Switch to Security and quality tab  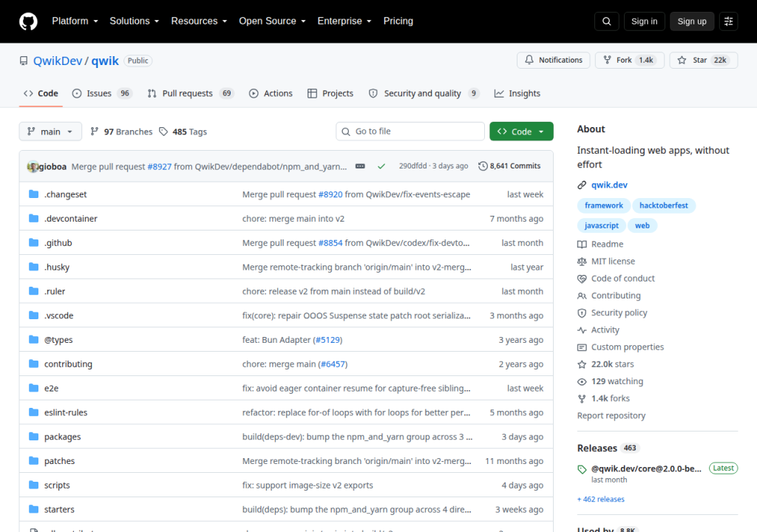coord(424,93)
